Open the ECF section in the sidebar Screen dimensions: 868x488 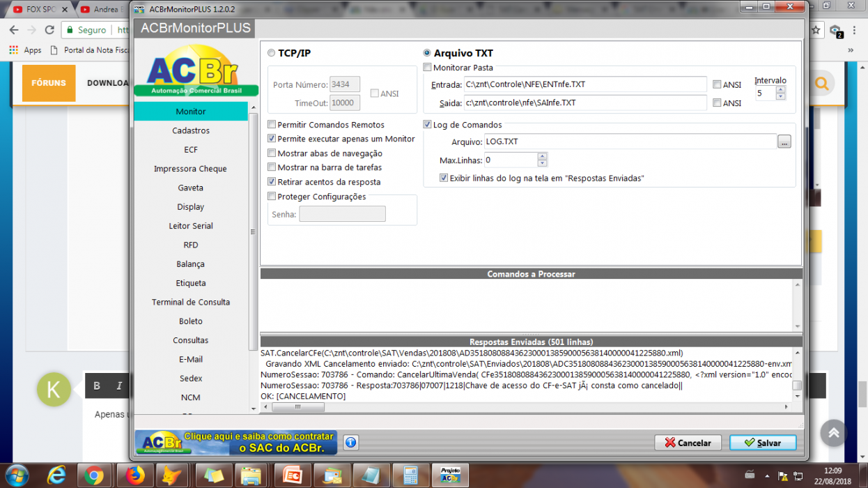coord(190,150)
